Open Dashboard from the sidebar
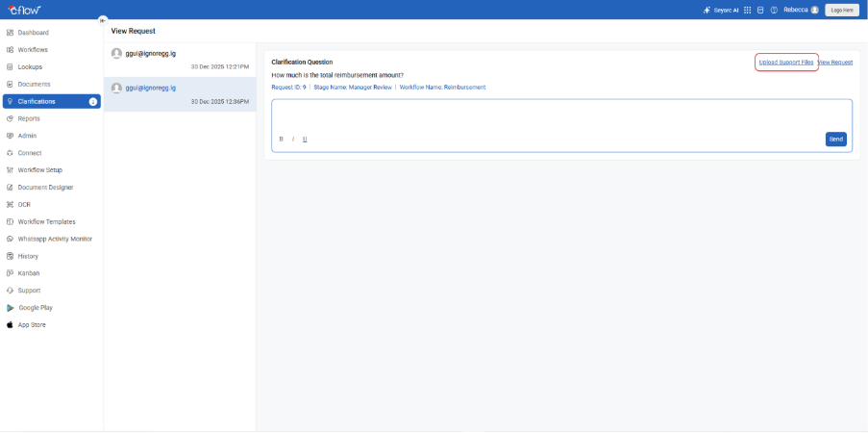The height and width of the screenshot is (433, 868). pos(33,33)
